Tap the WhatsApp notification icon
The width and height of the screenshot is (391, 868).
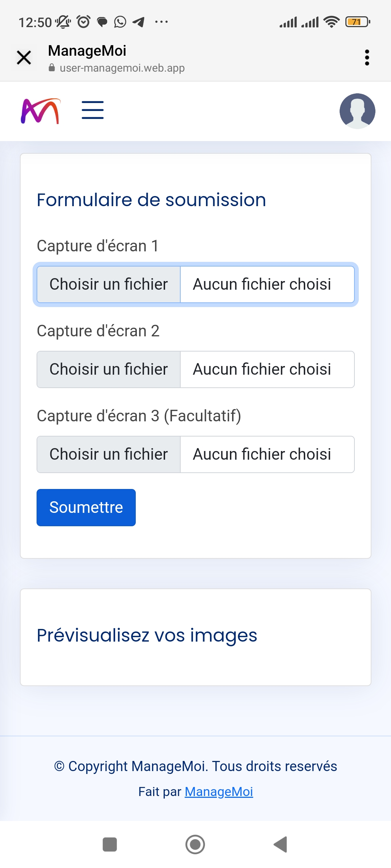(120, 22)
